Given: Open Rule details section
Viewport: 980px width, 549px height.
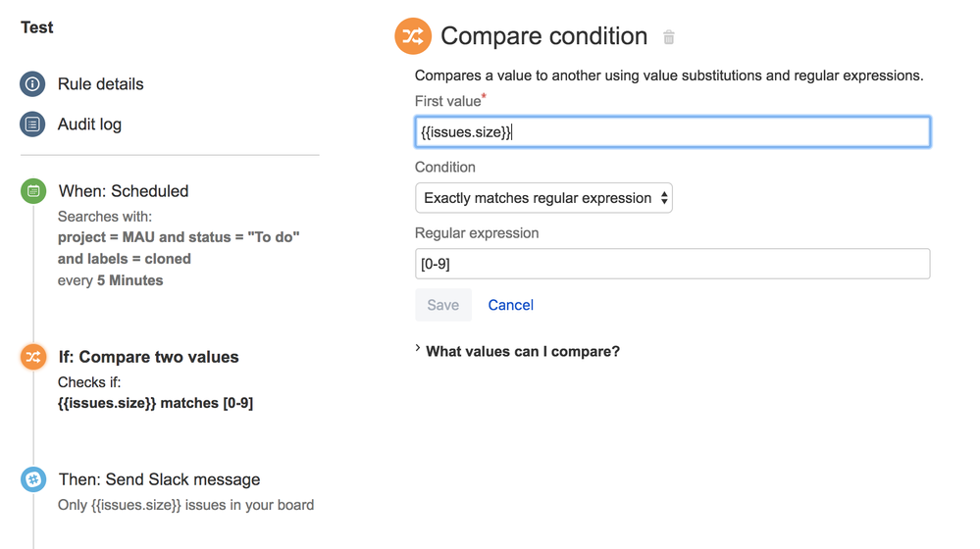Looking at the screenshot, I should (x=100, y=84).
